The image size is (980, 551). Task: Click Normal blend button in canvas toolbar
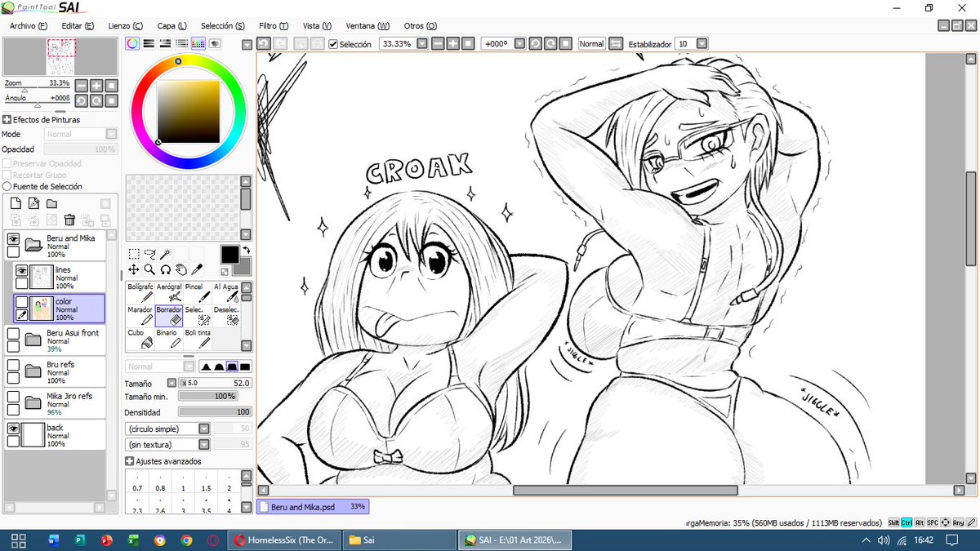pyautogui.click(x=591, y=43)
